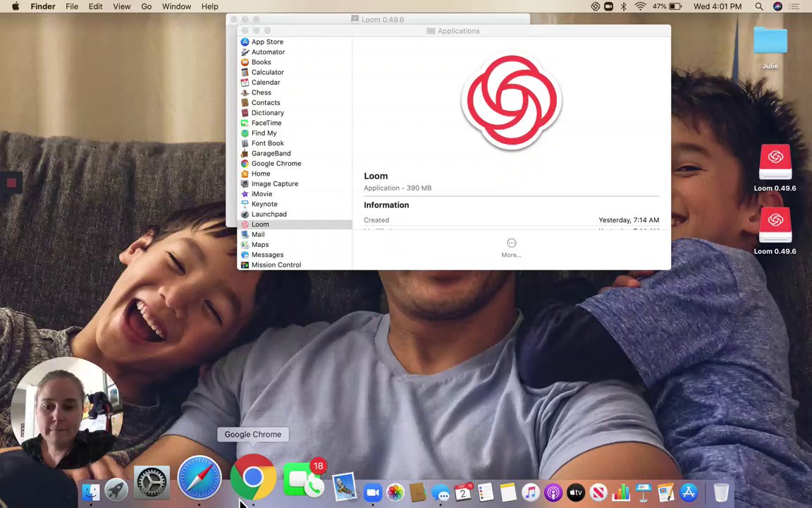Open the Finder menu

[x=43, y=6]
